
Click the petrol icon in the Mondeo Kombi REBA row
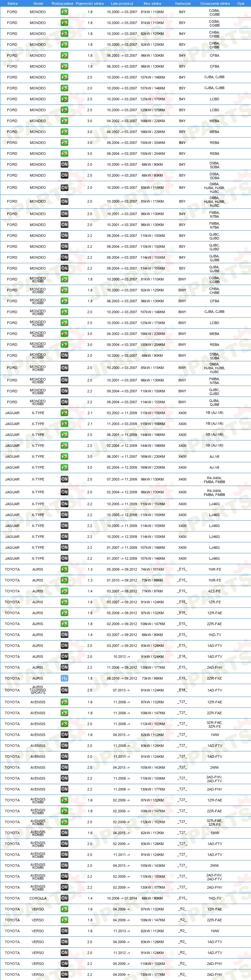pos(65,345)
